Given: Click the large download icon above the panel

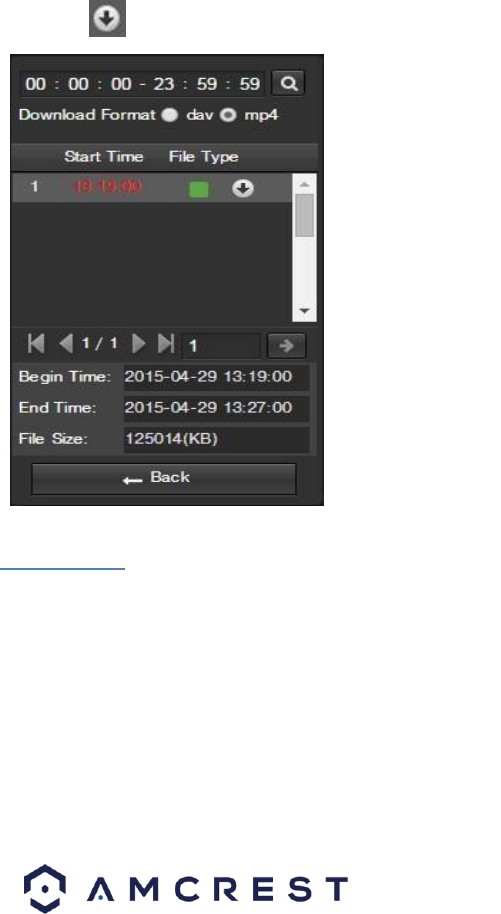Looking at the screenshot, I should [107, 18].
